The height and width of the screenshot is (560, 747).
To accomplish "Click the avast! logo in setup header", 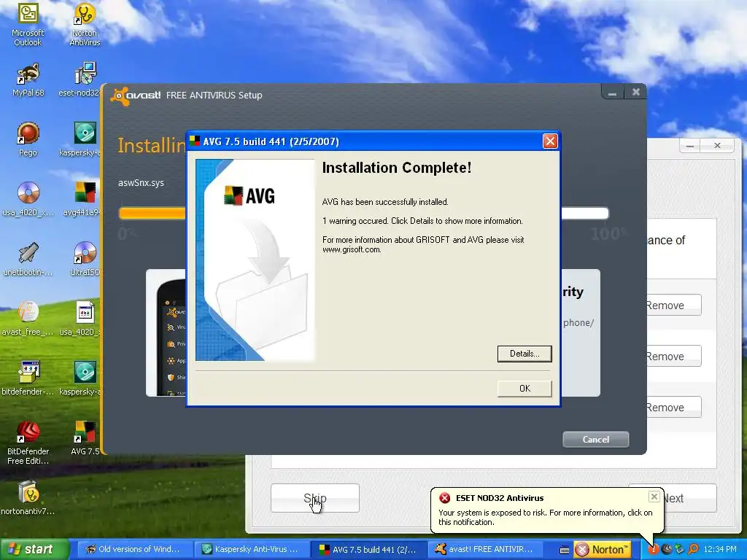I will (136, 96).
